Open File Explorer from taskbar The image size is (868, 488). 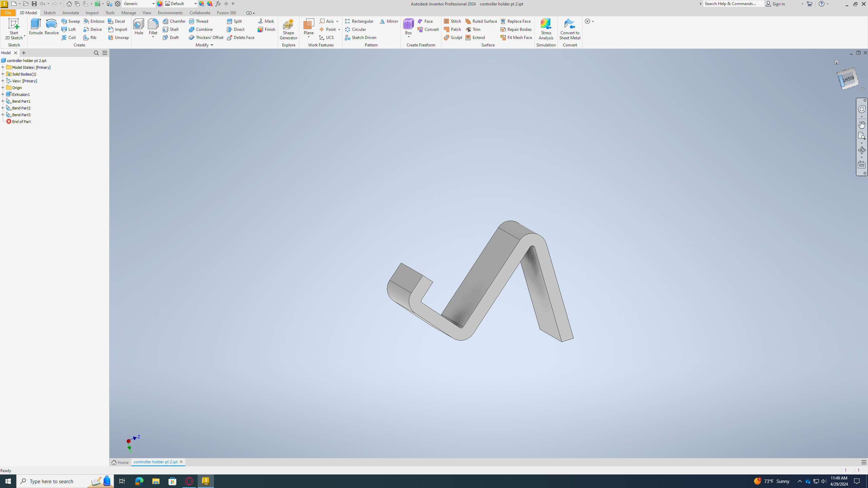[156, 481]
